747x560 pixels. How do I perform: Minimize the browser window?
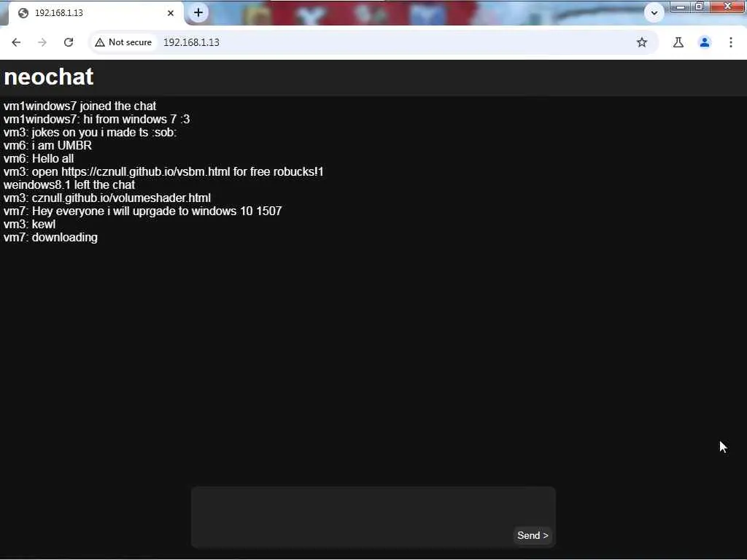pos(681,7)
